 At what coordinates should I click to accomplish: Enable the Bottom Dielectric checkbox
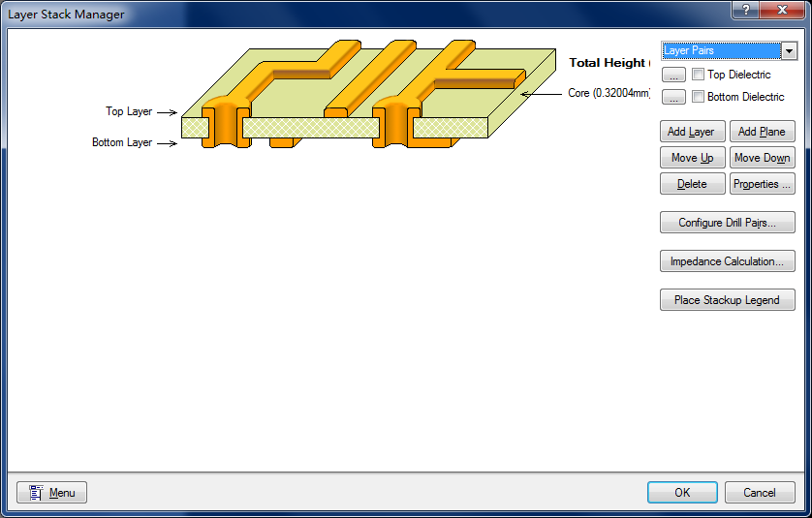click(x=698, y=96)
